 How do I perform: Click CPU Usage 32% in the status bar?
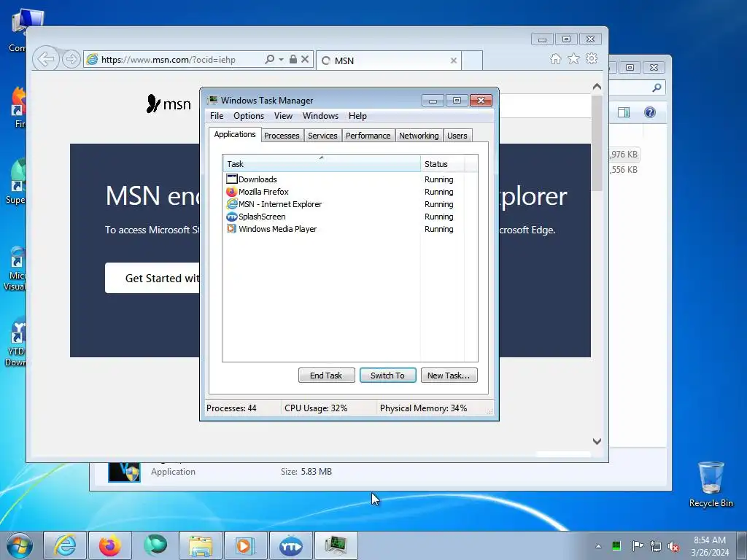click(x=316, y=408)
